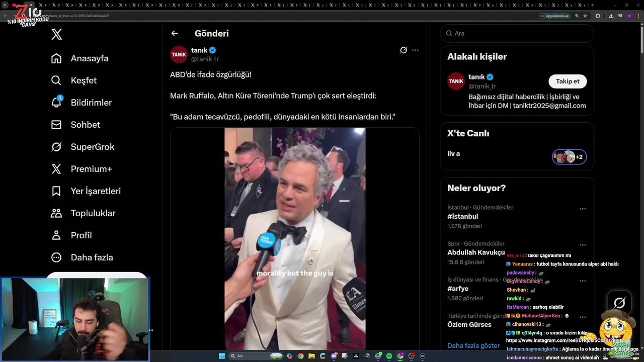Click the Bildirimler bell icon
644x362 pixels.
point(56,103)
